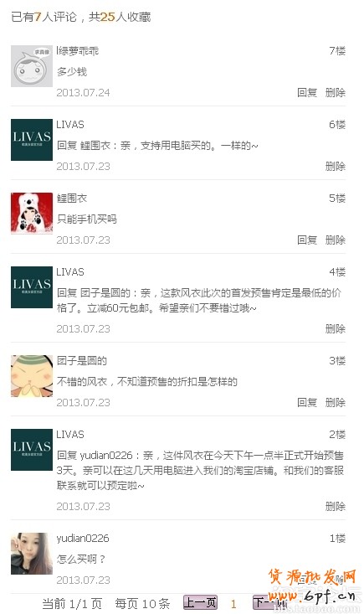Open username 团子是圆的 profile link
The image size is (364, 614).
82,361
